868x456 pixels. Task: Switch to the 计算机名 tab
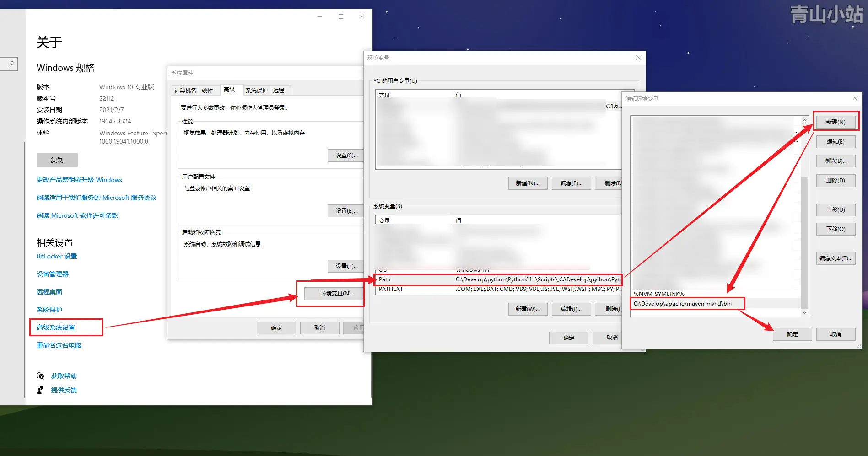pos(185,90)
